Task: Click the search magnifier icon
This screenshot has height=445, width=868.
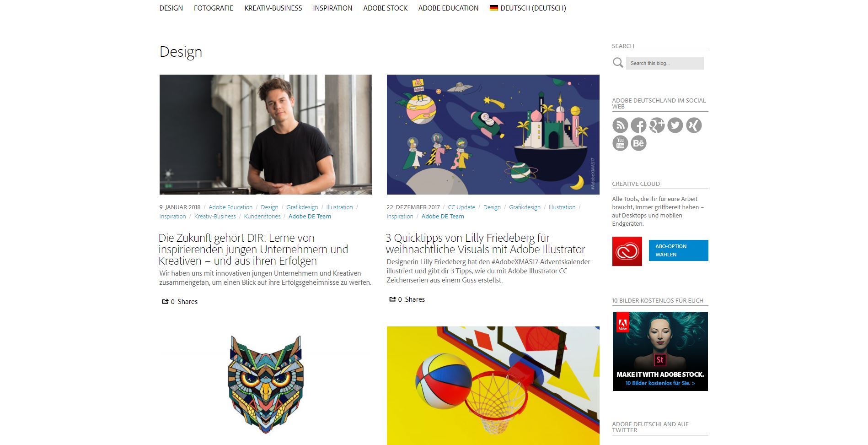Action: pyautogui.click(x=618, y=63)
